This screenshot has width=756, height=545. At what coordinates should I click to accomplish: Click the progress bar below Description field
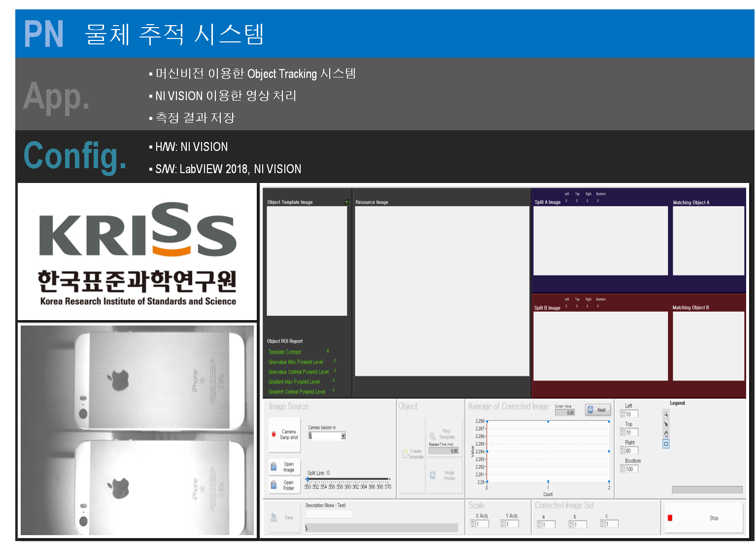tap(381, 528)
